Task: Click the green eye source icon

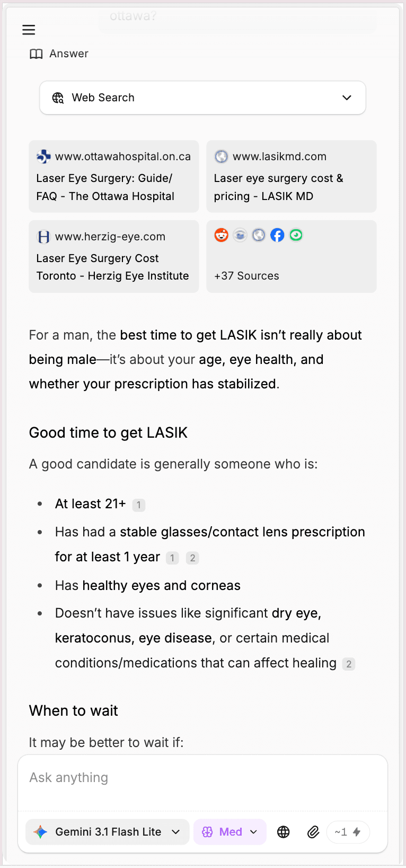Action: [x=296, y=235]
